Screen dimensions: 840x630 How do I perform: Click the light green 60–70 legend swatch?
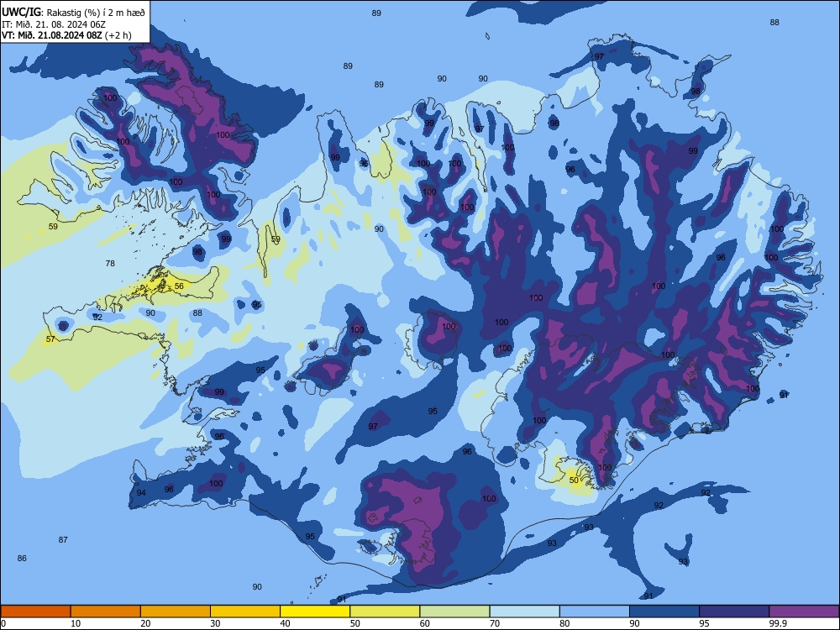pyautogui.click(x=454, y=612)
